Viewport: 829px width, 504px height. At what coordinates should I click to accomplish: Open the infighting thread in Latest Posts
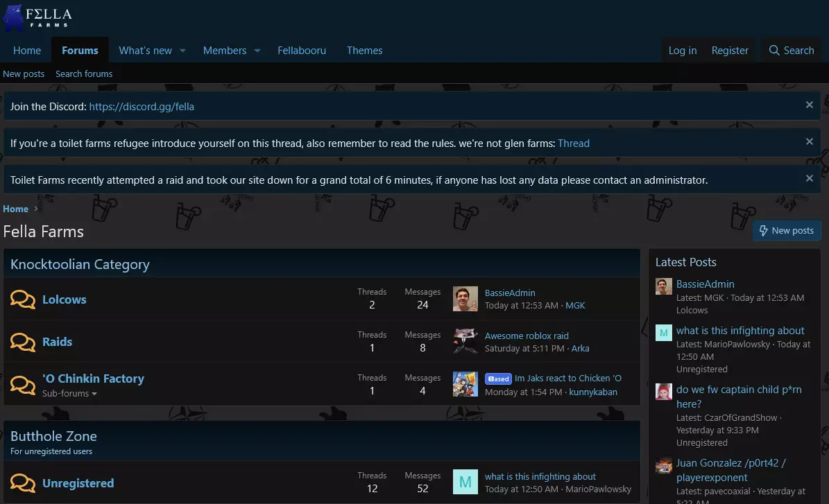(x=740, y=331)
